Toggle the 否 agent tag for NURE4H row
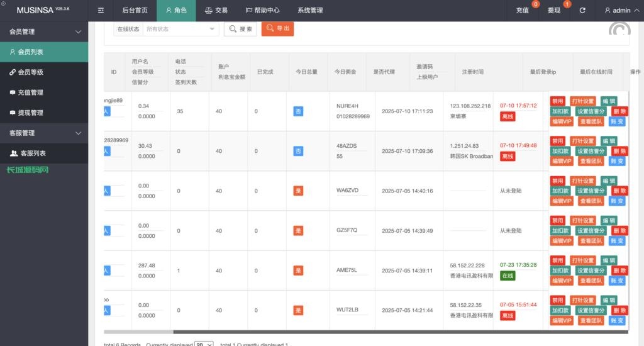Screen dimensions: 644x346 [x=298, y=111]
